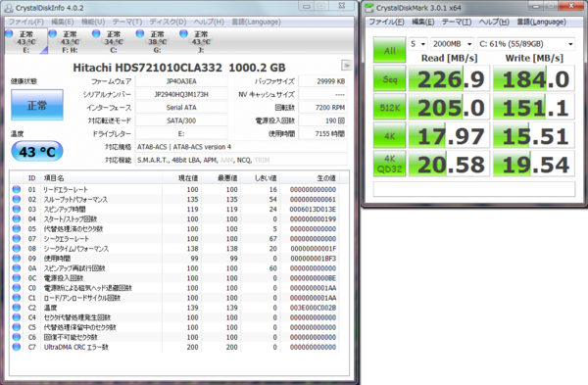Open ヘルプ(H) menu in CrystalDiskInfo
Viewport: 588px width, 385px height.
(209, 22)
